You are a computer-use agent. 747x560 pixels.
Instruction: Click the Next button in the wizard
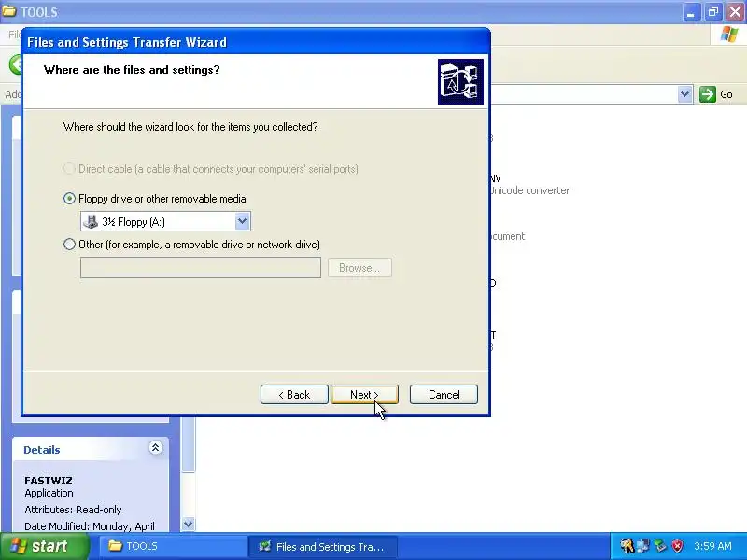364,394
